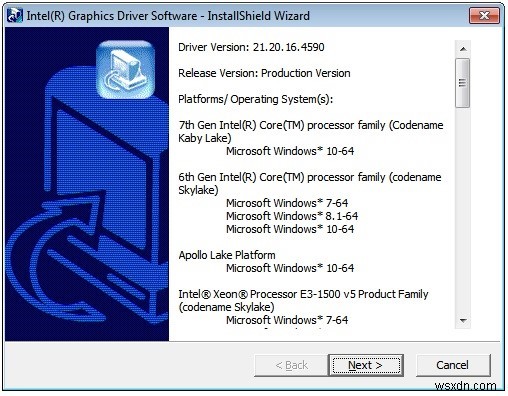Click the '6th Gen Intel(R) Core(TM)' line
The height and width of the screenshot is (396, 508).
310,177
